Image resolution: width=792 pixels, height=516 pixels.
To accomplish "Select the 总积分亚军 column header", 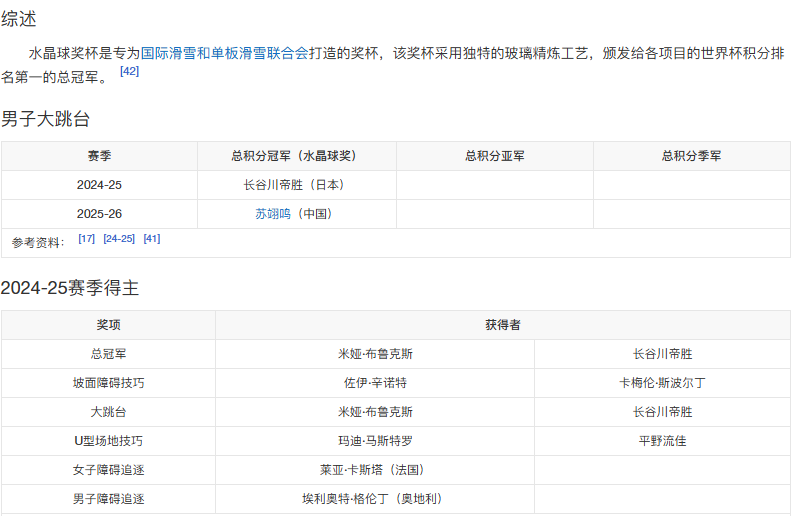I will pyautogui.click(x=495, y=156).
